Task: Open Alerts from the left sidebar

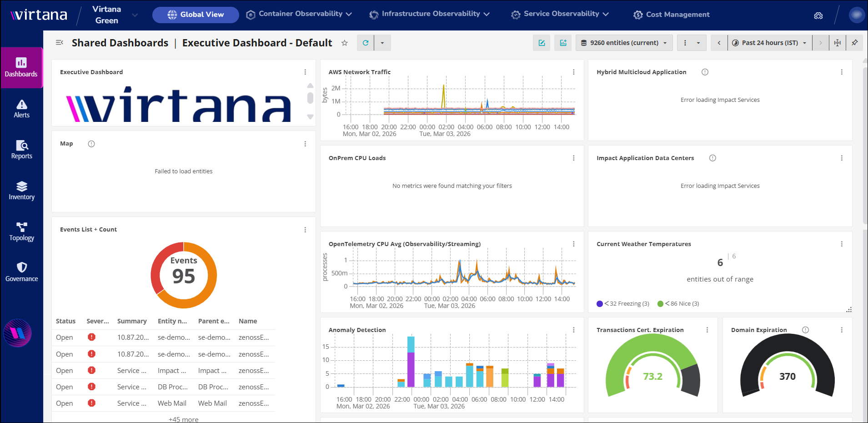Action: [21, 109]
